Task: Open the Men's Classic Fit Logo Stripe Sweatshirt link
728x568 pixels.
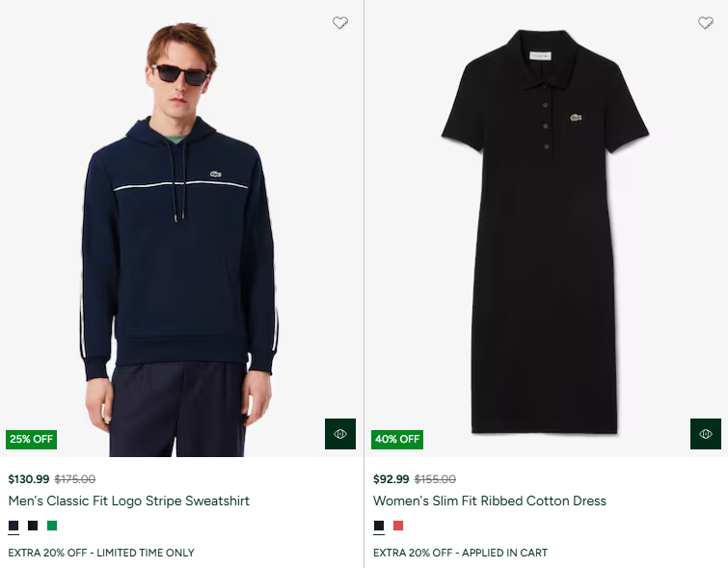Action: (128, 501)
